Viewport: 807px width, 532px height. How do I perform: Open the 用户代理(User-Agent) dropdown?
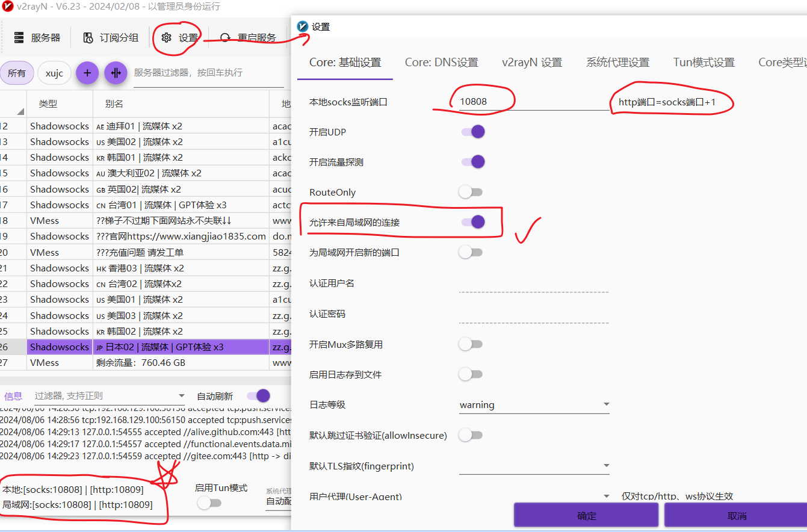pos(534,496)
